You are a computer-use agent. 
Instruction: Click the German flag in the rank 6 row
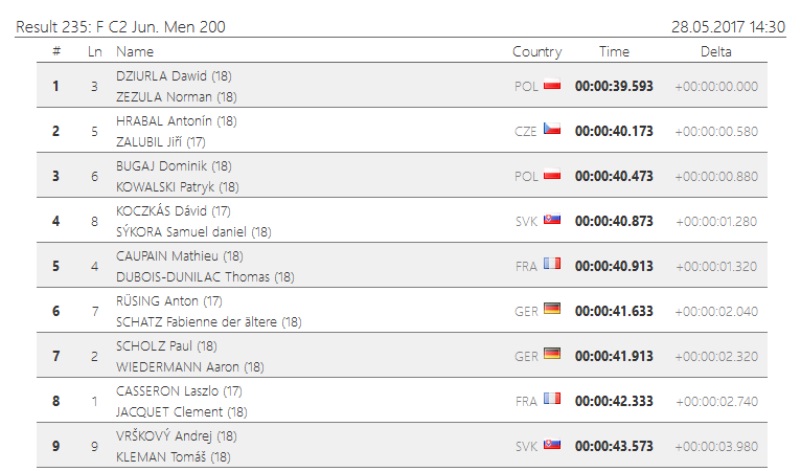551,309
